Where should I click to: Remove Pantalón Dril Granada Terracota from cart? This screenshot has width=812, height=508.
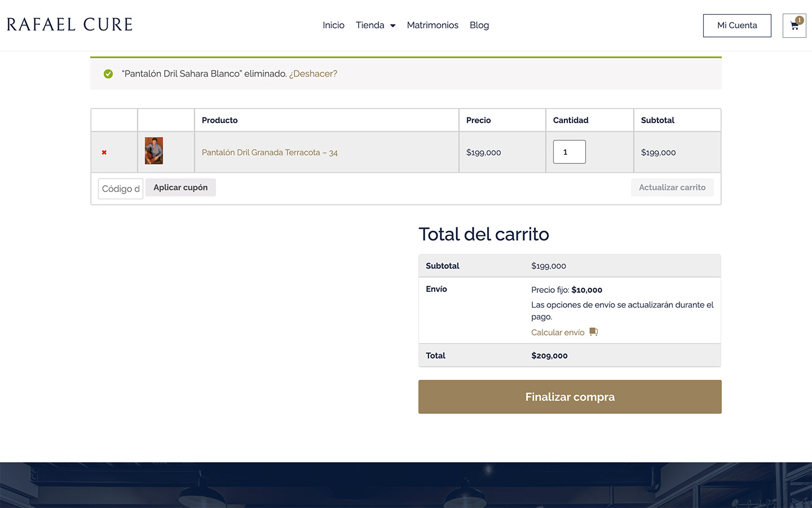(104, 152)
